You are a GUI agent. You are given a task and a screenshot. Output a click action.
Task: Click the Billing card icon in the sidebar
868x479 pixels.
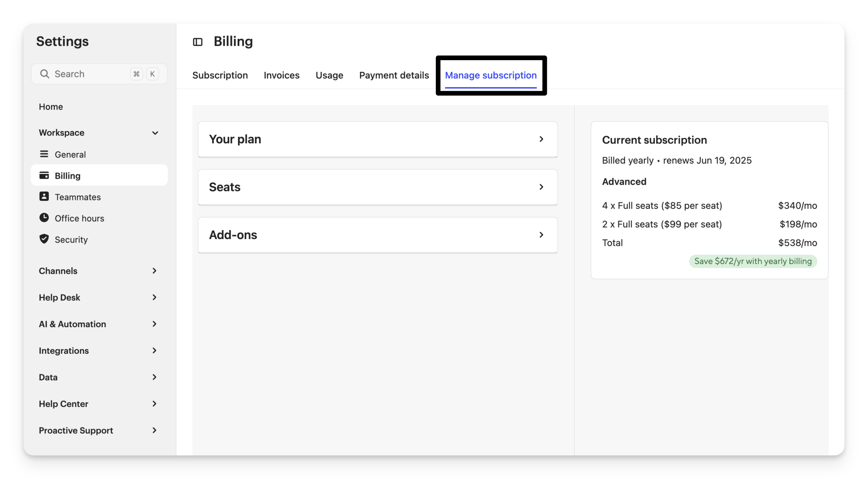click(44, 176)
